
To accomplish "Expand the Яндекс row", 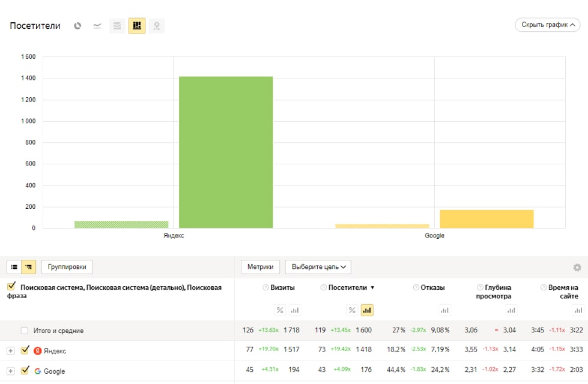I will tap(10, 351).
